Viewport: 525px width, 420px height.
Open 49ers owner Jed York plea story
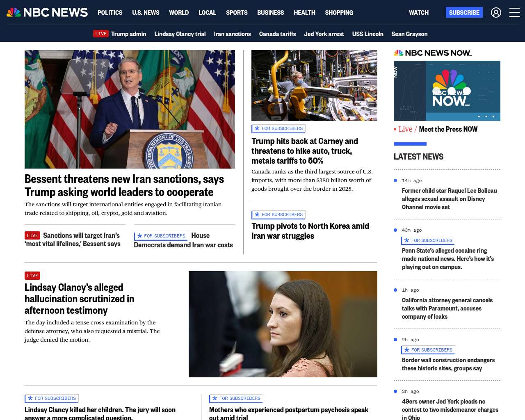pyautogui.click(x=450, y=410)
